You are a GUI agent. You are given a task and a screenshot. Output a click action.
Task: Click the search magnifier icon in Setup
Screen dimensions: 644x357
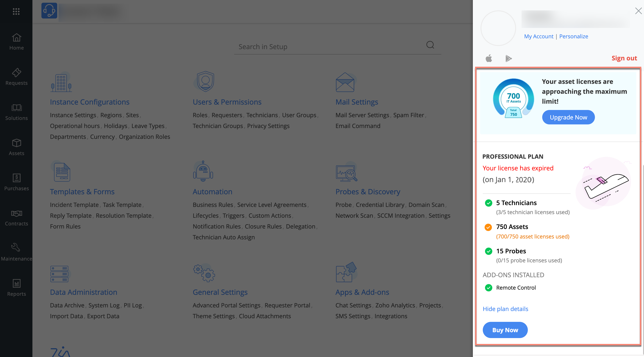tap(430, 45)
